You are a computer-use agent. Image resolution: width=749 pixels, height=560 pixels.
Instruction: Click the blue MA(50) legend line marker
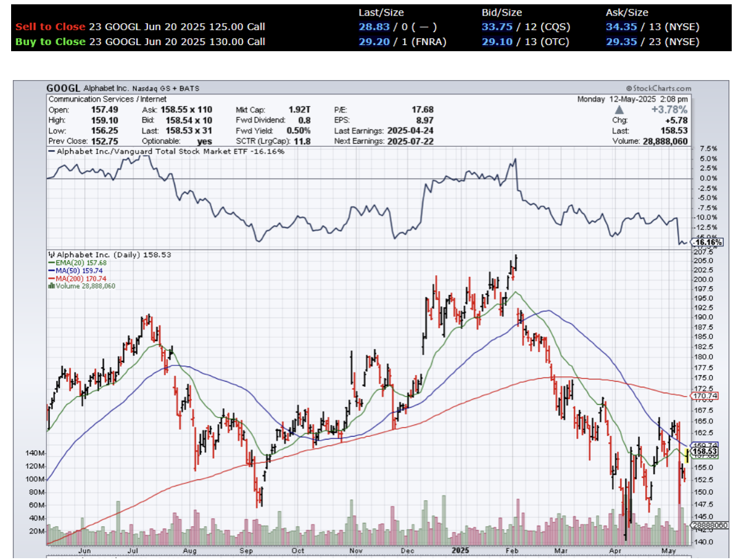51,270
